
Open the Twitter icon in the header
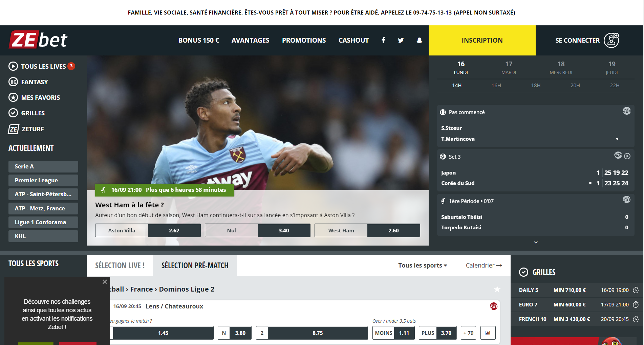coord(401,40)
